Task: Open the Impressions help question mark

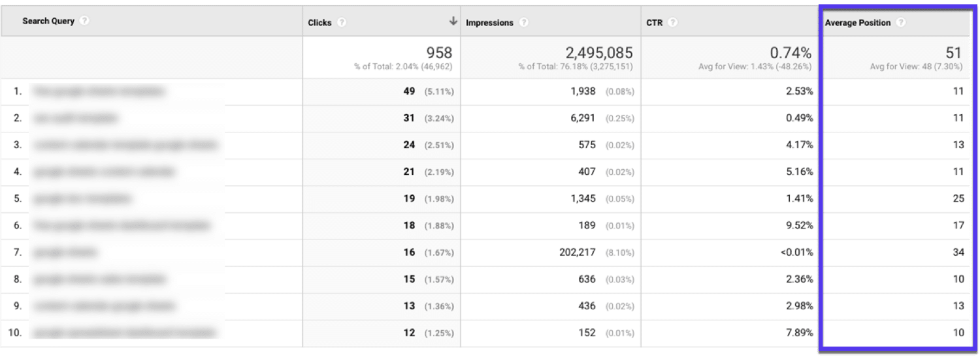Action: (x=523, y=22)
